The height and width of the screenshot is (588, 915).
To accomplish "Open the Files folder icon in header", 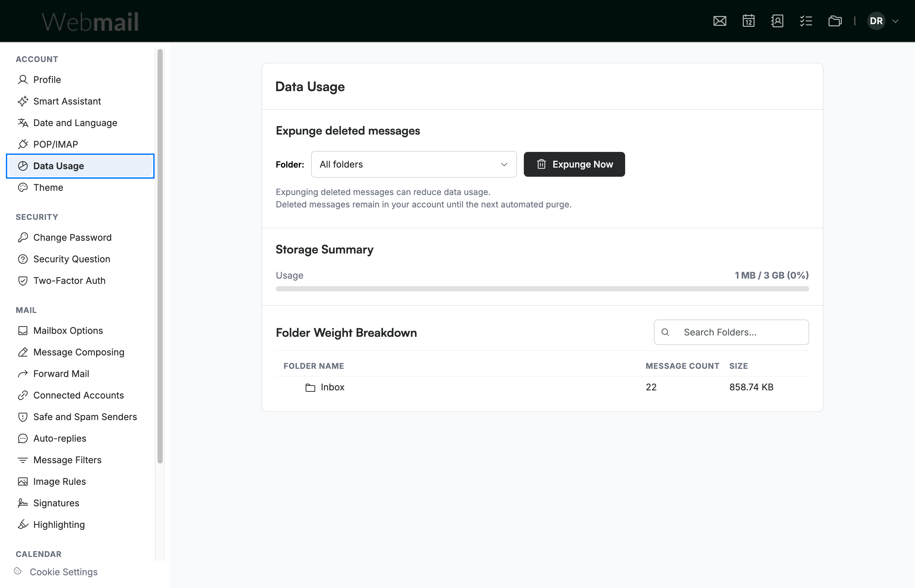I will pos(835,21).
